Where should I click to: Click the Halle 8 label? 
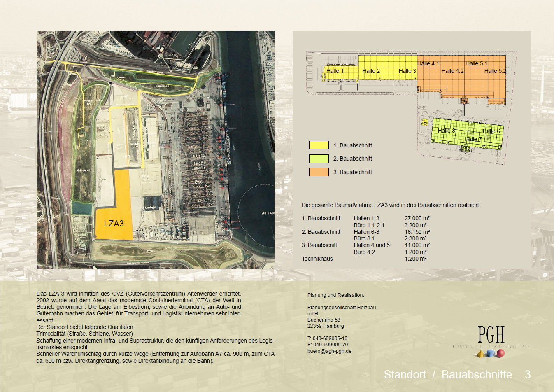[446, 131]
